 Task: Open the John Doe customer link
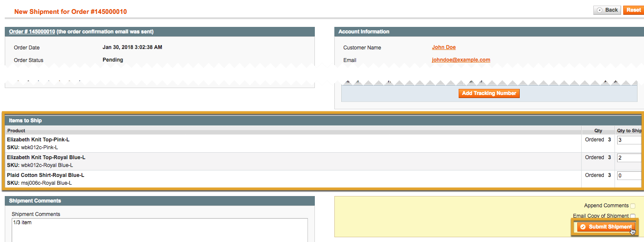(x=443, y=47)
